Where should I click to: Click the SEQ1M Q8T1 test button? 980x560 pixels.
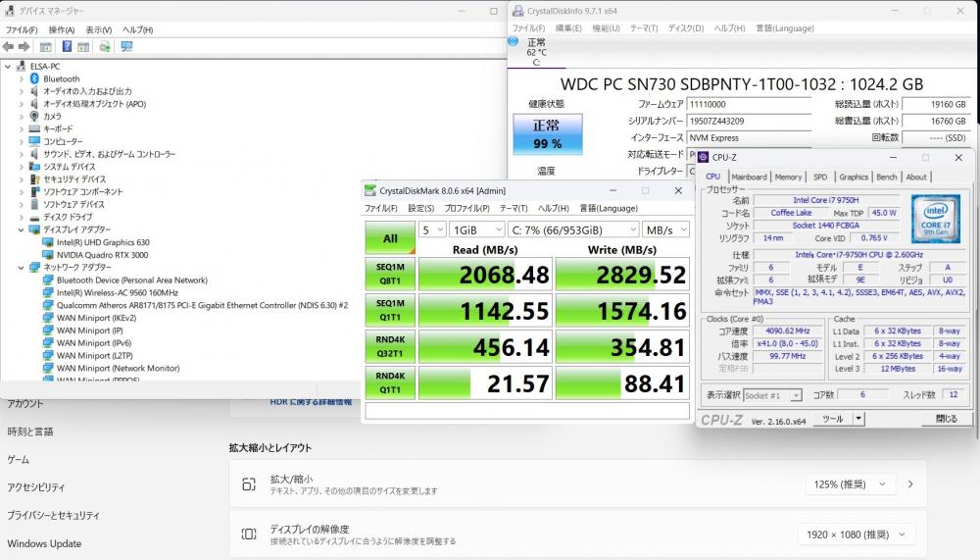tap(390, 274)
